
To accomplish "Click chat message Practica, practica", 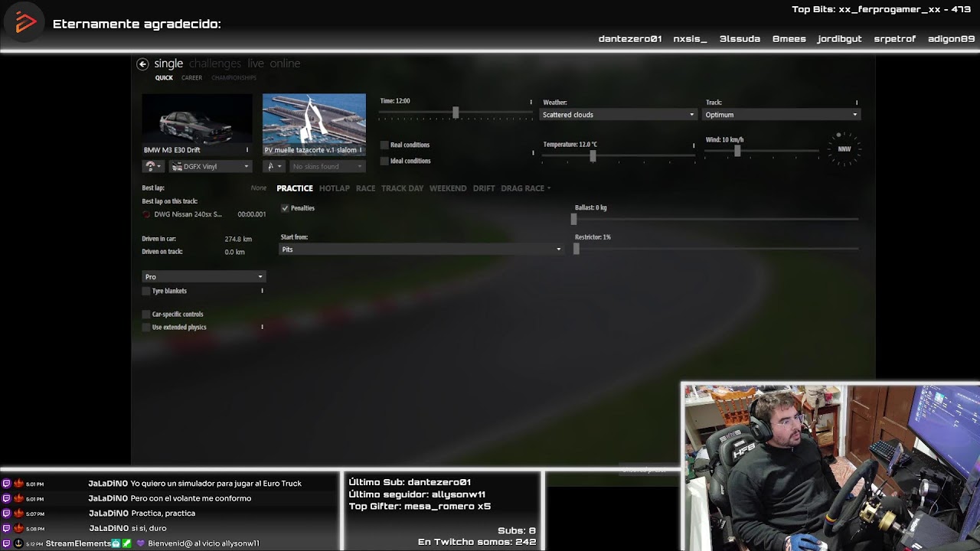I will [163, 514].
